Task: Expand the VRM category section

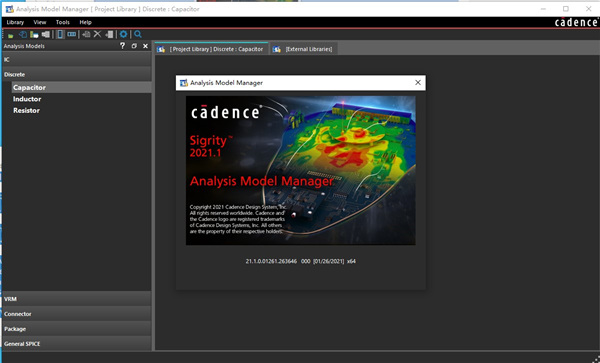Action: [77, 299]
